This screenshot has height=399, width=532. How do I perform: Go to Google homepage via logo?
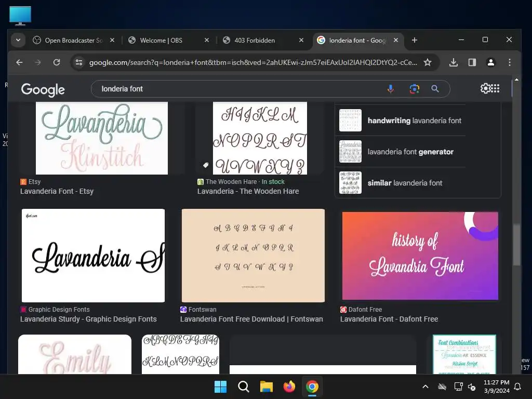(x=43, y=89)
